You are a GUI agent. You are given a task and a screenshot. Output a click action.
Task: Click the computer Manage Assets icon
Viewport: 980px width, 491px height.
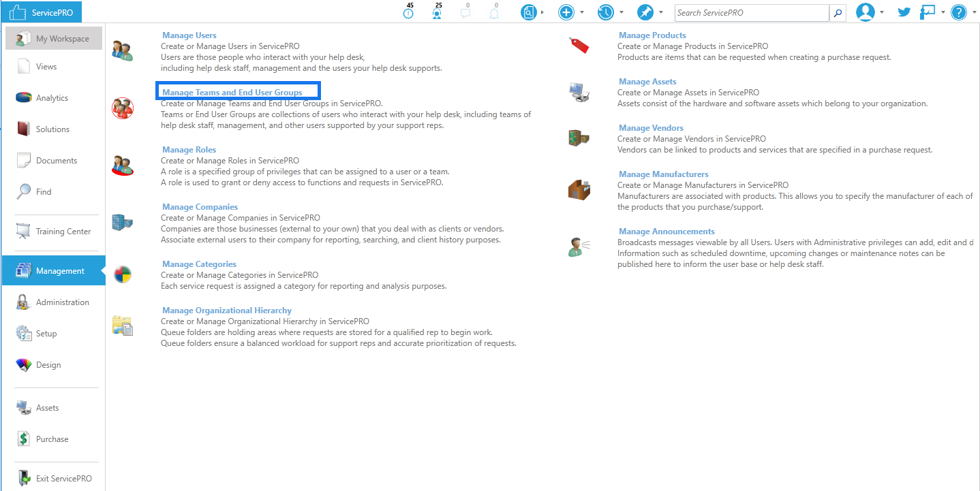click(x=579, y=91)
